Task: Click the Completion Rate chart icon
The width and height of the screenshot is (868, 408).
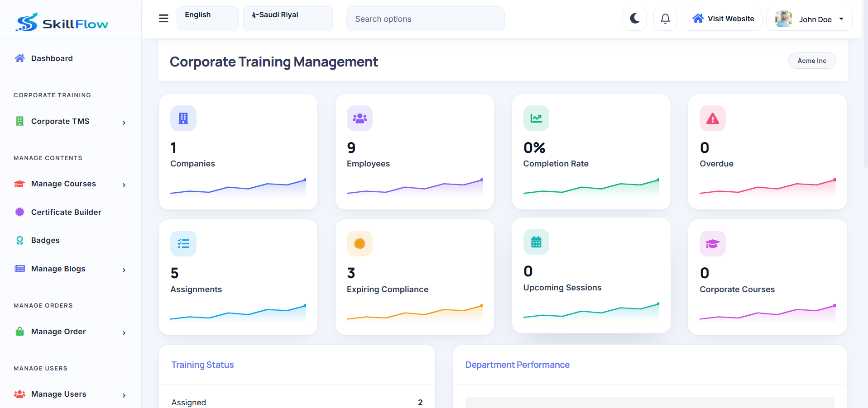Action: coord(536,118)
